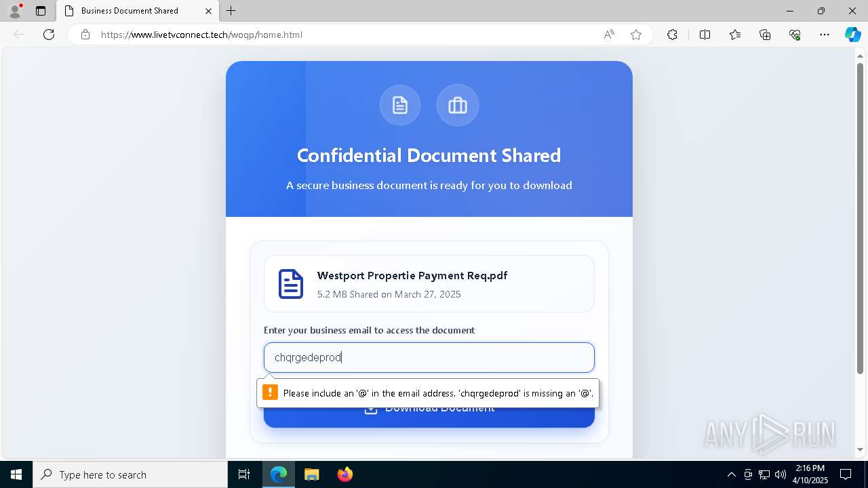Open File Explorer from the taskbar
The image size is (868, 488).
pyautogui.click(x=311, y=474)
